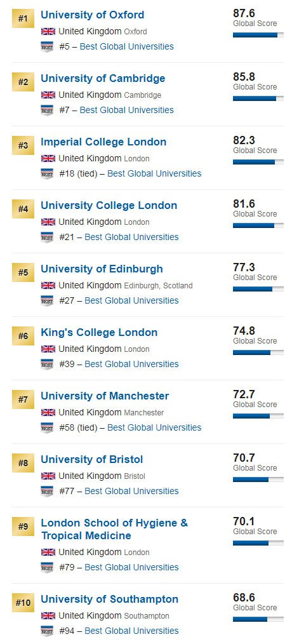This screenshot has height=644, width=292.
Task: Click the UK flag under University of Bristol
Action: tap(48, 476)
